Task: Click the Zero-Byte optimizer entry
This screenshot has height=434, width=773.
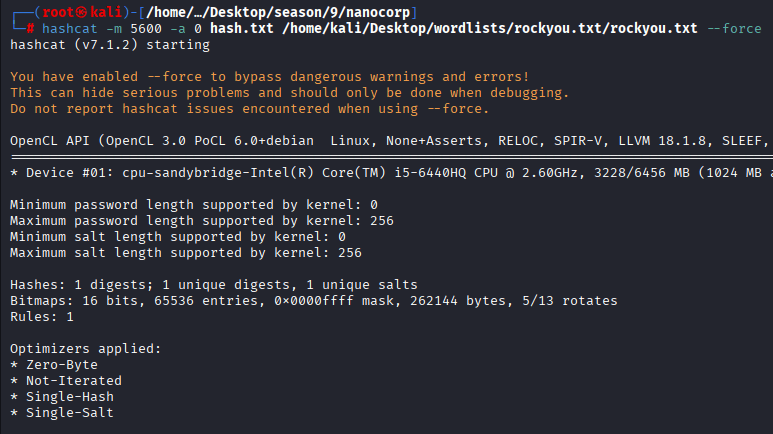Action: (x=61, y=364)
